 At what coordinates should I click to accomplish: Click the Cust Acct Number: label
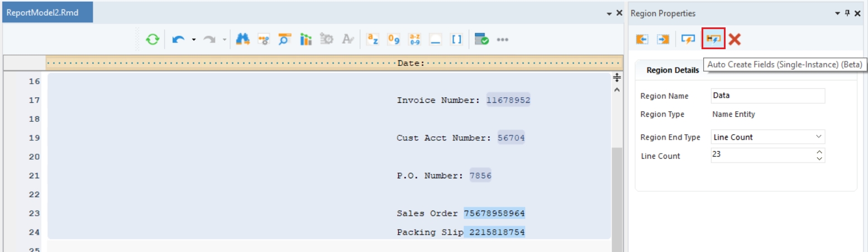coord(444,138)
